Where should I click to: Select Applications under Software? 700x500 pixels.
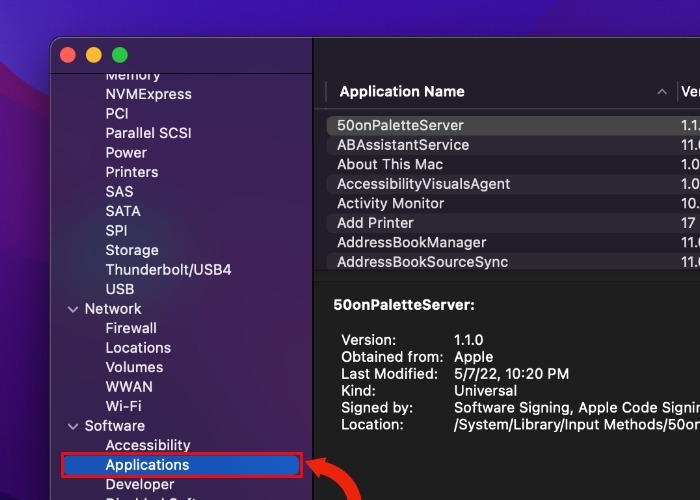tap(182, 465)
